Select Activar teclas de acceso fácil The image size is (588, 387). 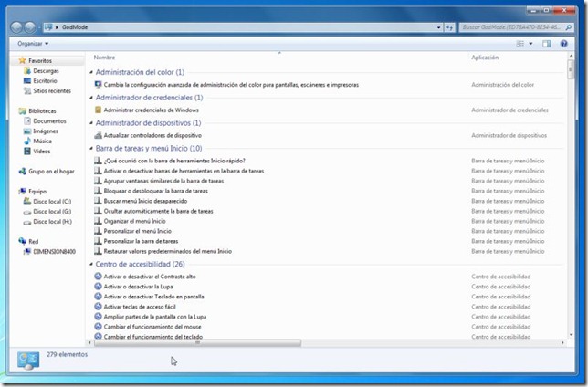pos(140,307)
